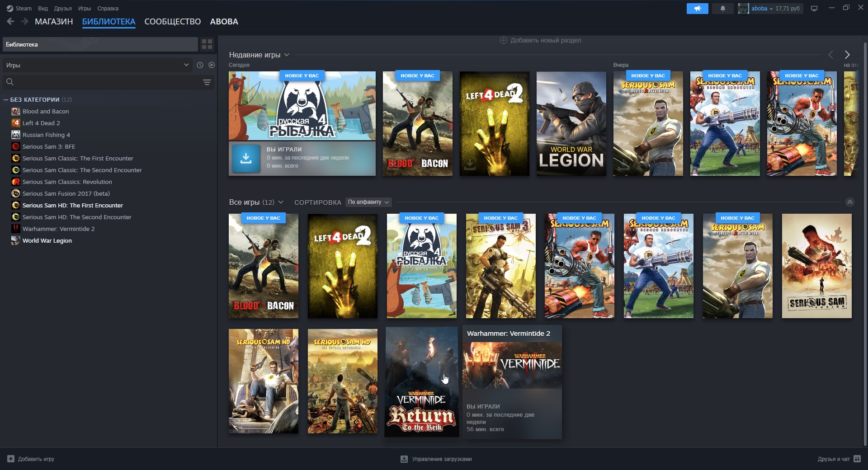Viewport: 868px width, 470px height.
Task: Collapse the All Games section chevrons
Action: (850, 202)
